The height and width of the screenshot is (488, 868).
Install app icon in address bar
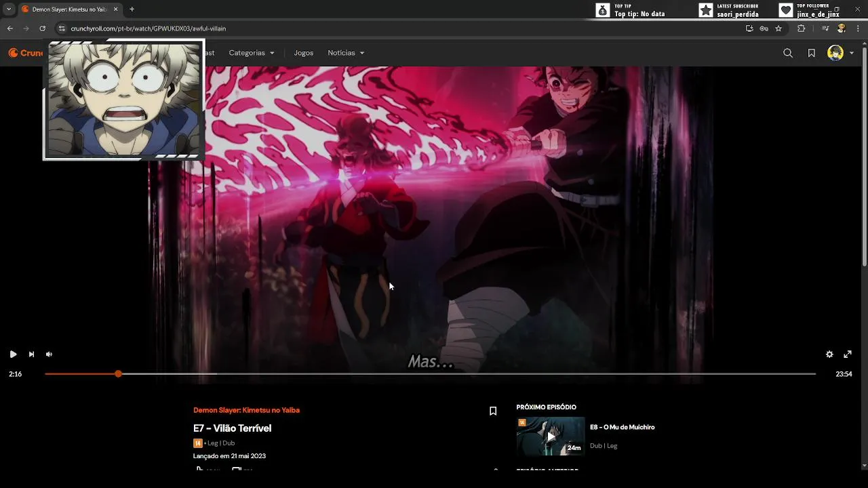[749, 28]
